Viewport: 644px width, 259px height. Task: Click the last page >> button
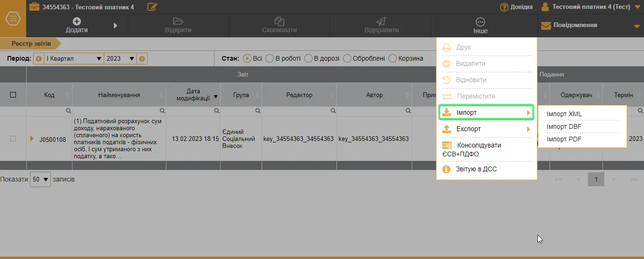tap(633, 179)
